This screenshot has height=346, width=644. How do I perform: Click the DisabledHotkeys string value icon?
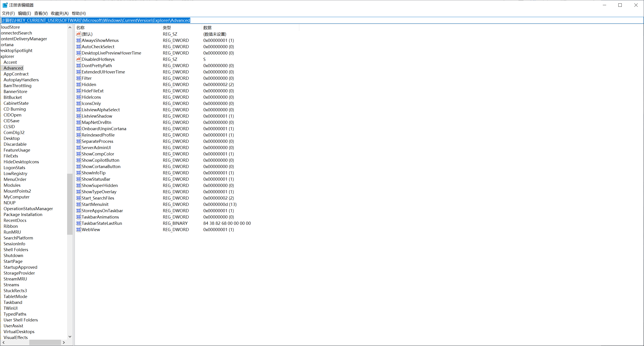[79, 59]
